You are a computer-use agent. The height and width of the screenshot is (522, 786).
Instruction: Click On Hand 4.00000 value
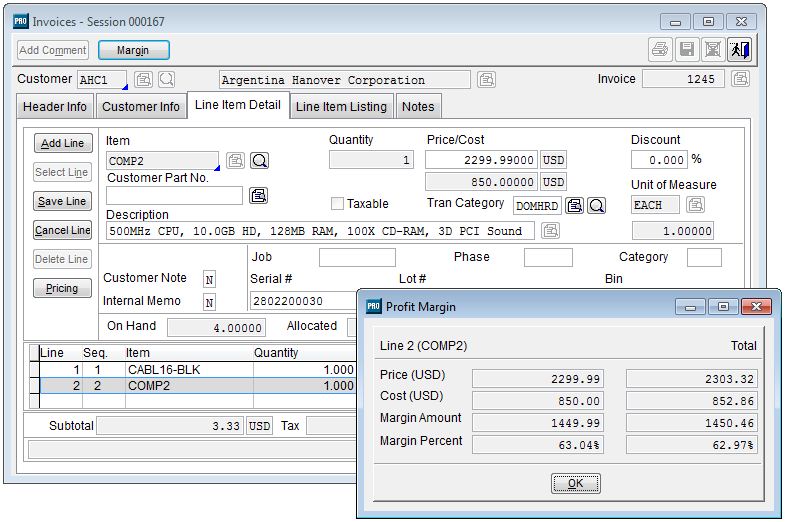[217, 328]
